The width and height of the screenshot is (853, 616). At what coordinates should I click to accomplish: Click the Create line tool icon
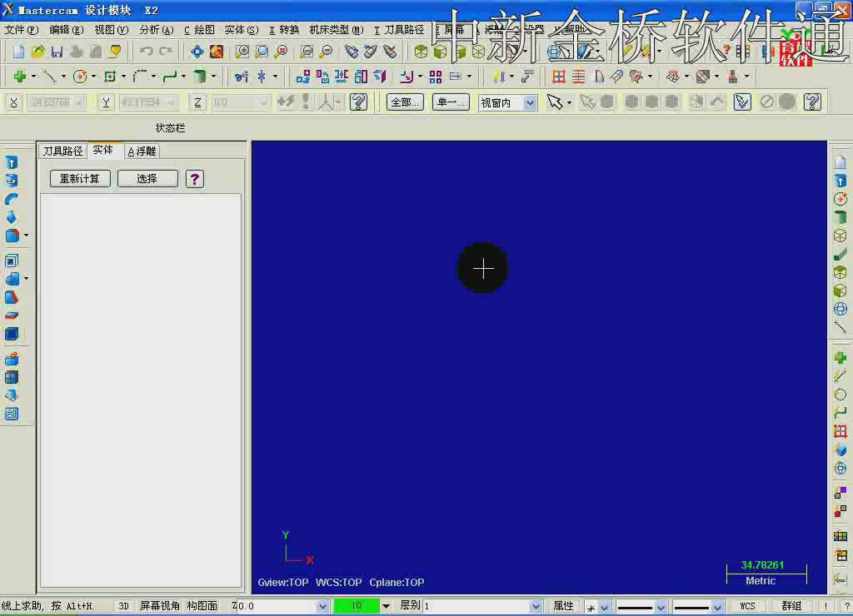[x=49, y=77]
